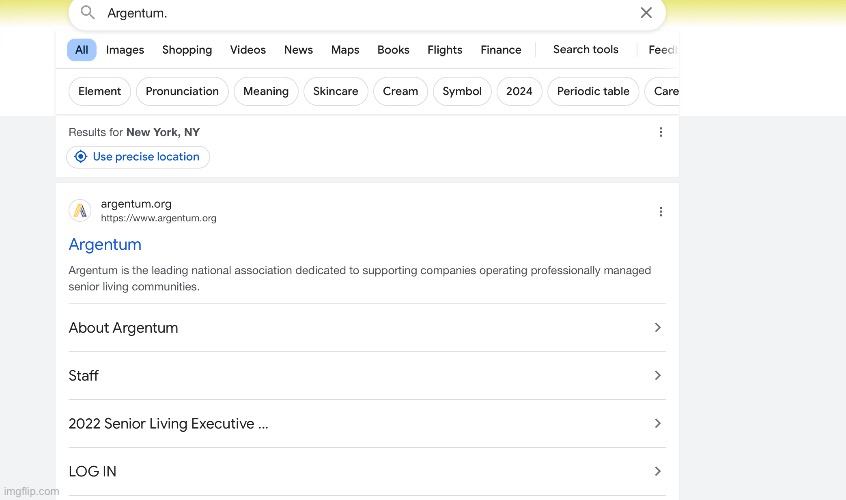Open 2022 Senior Living Executive sitelink
Viewport: 846px width, 500px height.
[168, 424]
